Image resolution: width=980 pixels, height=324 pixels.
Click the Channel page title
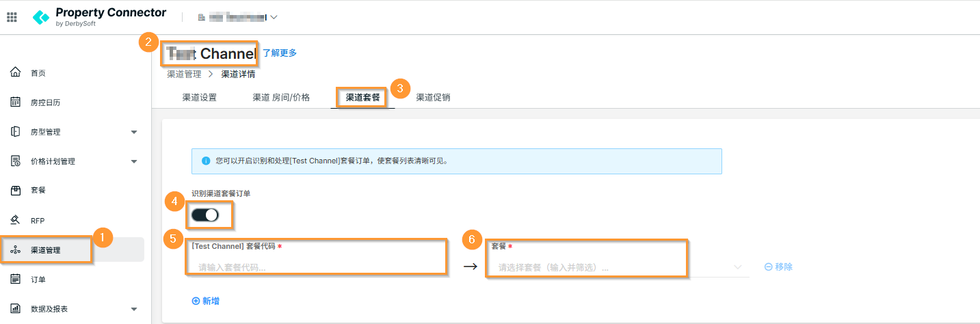pyautogui.click(x=211, y=53)
